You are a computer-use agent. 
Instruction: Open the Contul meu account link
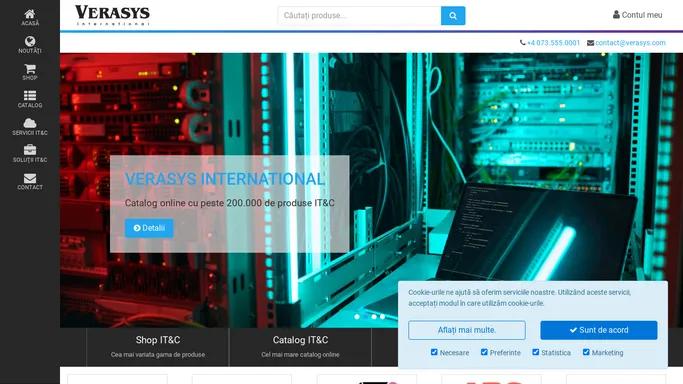(637, 15)
